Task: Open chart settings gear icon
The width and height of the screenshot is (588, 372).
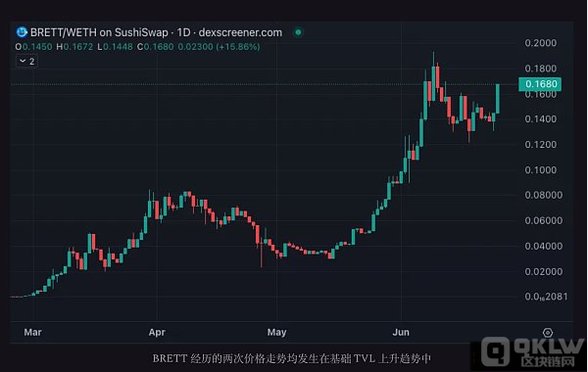Action: 548,332
